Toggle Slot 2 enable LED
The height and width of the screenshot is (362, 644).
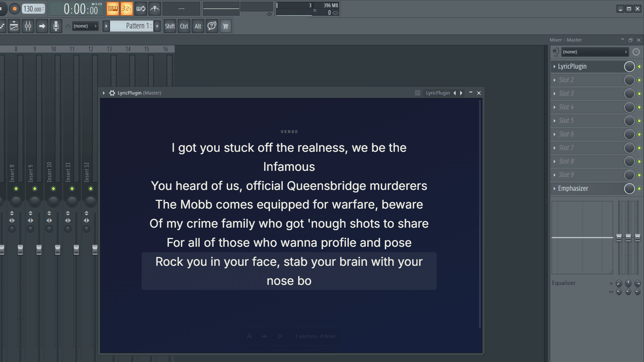tap(639, 80)
